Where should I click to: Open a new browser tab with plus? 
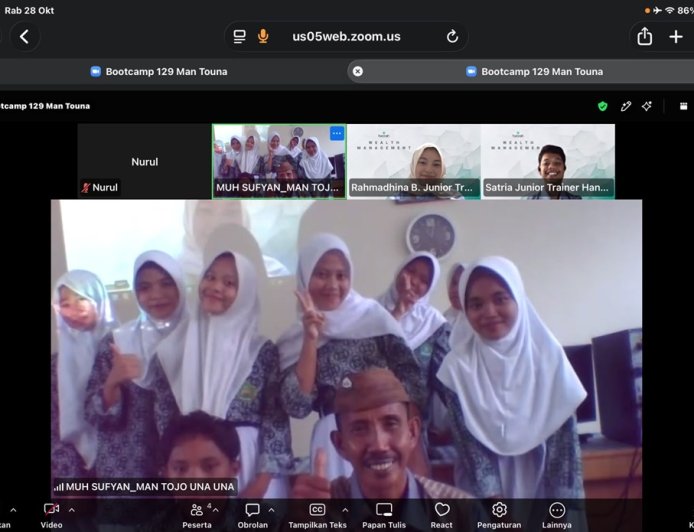[676, 37]
